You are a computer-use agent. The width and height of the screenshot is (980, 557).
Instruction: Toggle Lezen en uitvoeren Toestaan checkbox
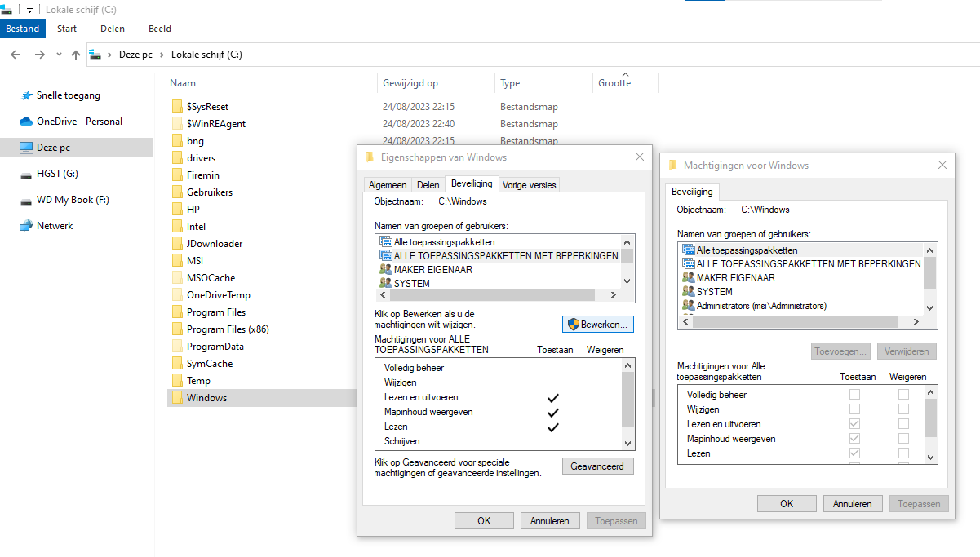854,424
